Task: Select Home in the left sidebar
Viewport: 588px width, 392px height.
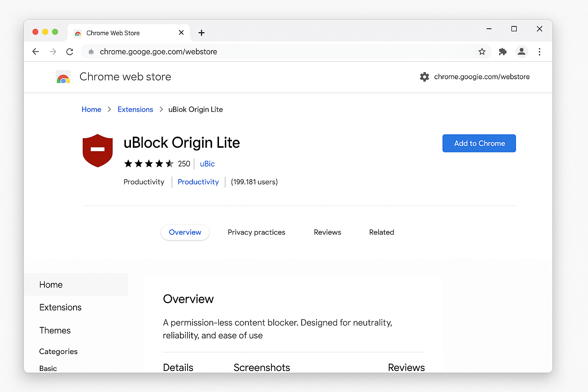Action: pyautogui.click(x=77, y=284)
